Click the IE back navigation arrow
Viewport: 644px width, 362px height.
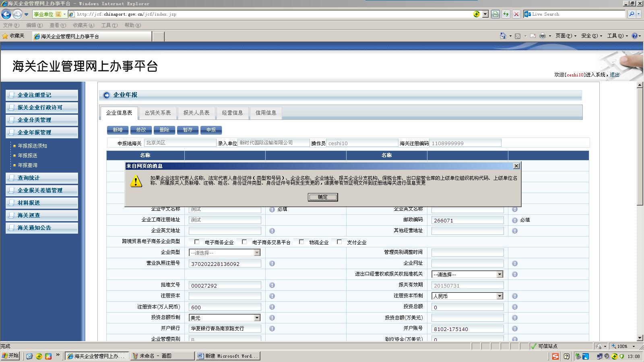tap(6, 14)
